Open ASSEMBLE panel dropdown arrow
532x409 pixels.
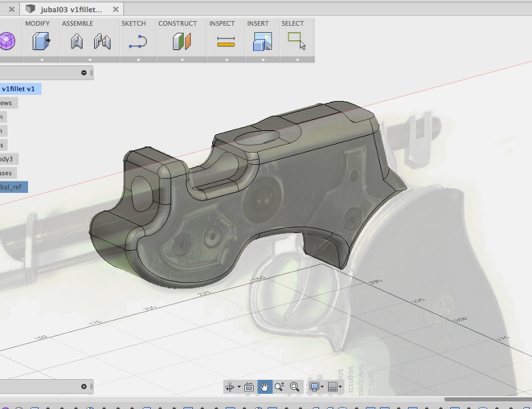90,60
